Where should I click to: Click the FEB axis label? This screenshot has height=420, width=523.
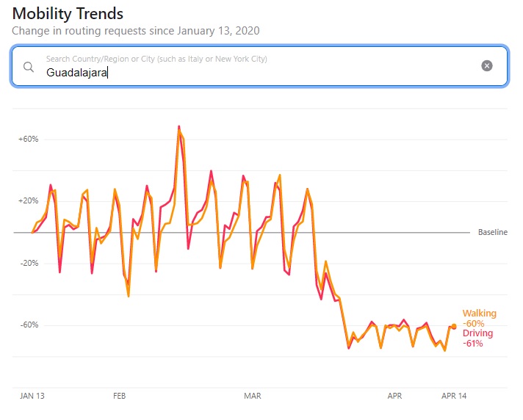click(120, 396)
